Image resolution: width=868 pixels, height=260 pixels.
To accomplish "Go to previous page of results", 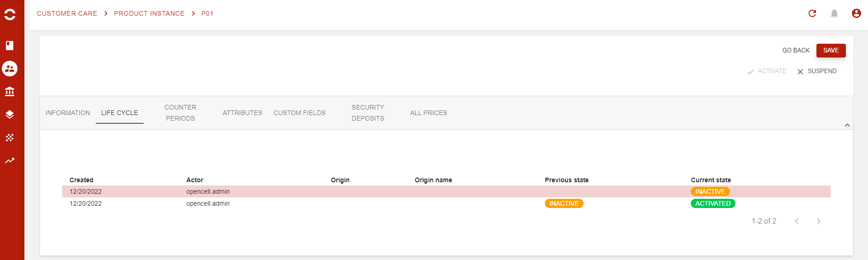I will point(797,221).
